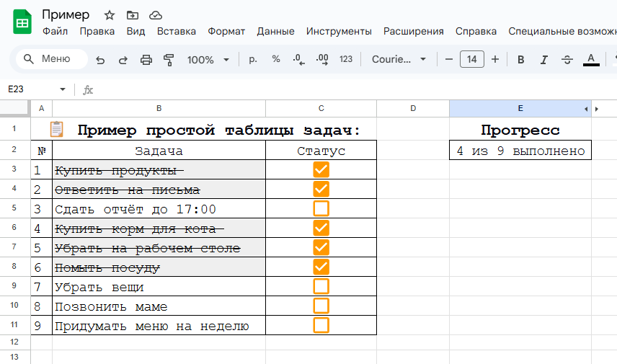Open the Google Sheets home icon

click(22, 22)
